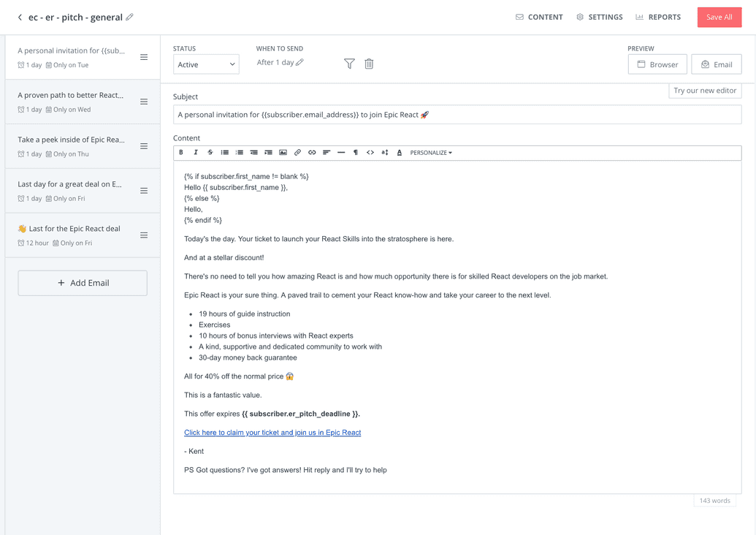This screenshot has width=756, height=535.
Task: Delete this email using the trash icon
Action: tap(369, 64)
